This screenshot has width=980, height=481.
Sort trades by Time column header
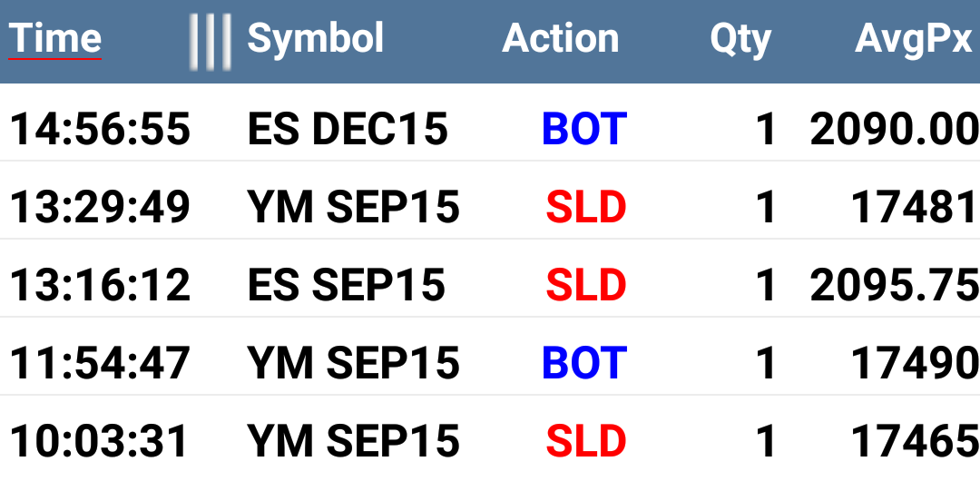[55, 39]
